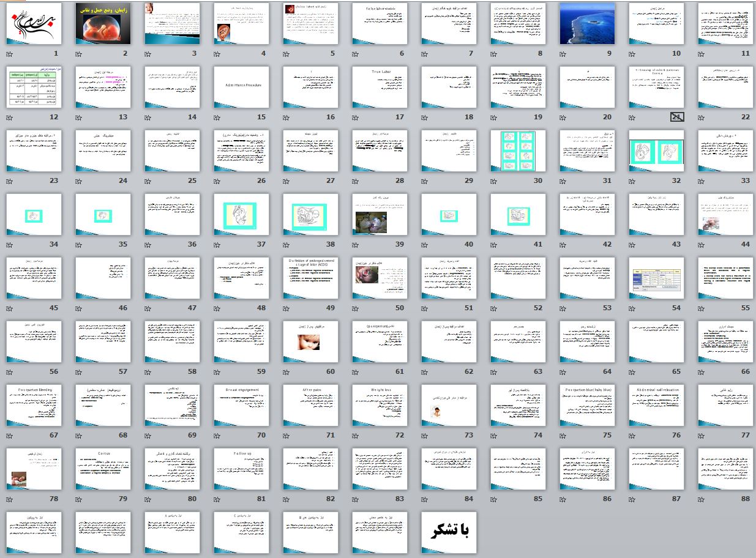Screen dimensions: 756x558
Task: Select the fetus image title slide 2
Action: (x=103, y=24)
